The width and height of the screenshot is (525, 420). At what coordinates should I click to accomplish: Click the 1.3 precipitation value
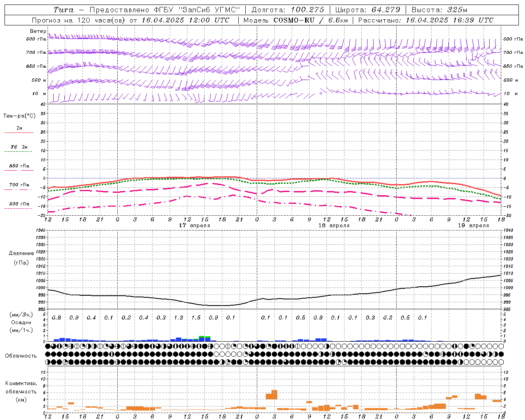tap(178, 318)
